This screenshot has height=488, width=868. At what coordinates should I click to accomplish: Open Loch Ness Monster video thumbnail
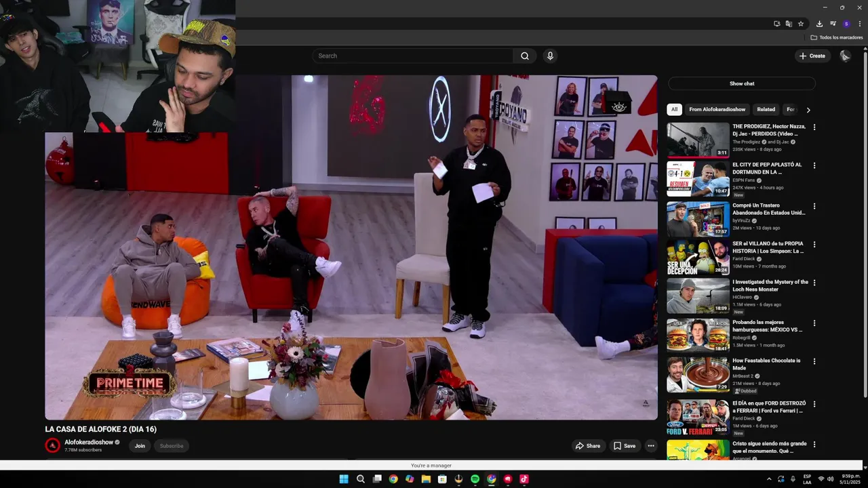click(698, 296)
